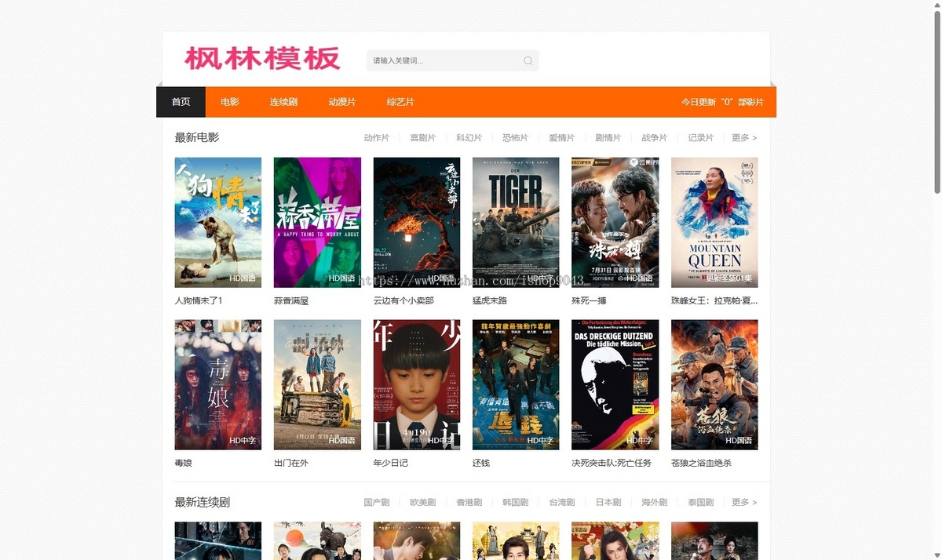Click the 年少日记 title text

(391, 463)
